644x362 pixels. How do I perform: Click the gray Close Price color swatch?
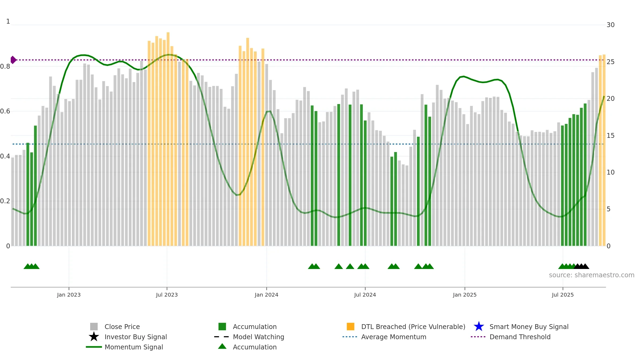point(94,326)
